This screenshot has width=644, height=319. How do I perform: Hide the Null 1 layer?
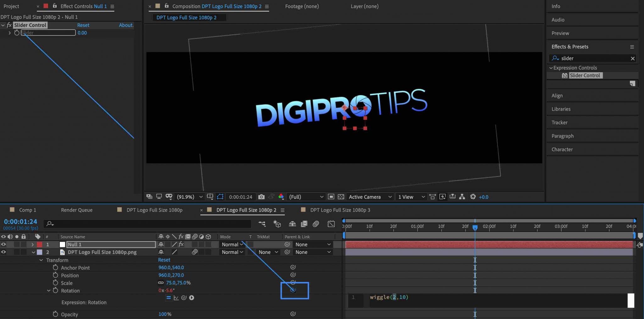pyautogui.click(x=3, y=244)
